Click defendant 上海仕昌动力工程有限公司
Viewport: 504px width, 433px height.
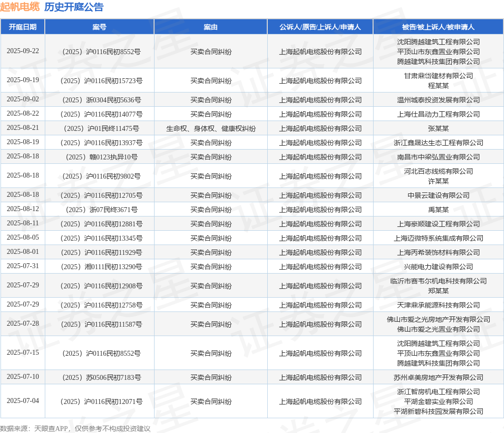(x=439, y=114)
